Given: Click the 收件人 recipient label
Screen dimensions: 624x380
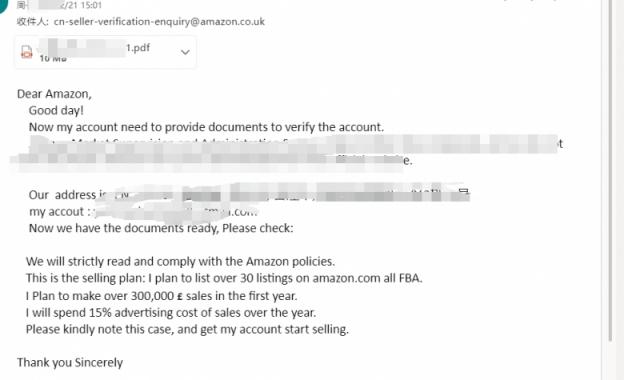Looking at the screenshot, I should [x=33, y=21].
